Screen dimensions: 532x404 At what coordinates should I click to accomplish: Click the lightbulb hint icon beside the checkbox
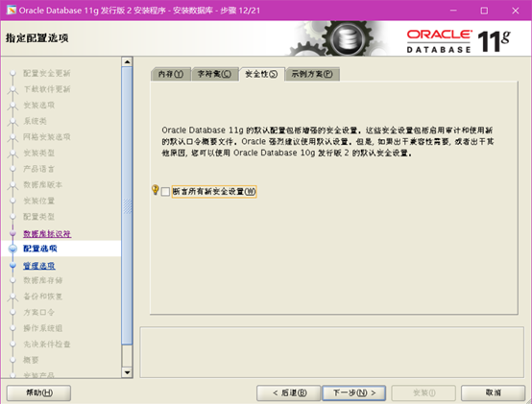(x=155, y=190)
